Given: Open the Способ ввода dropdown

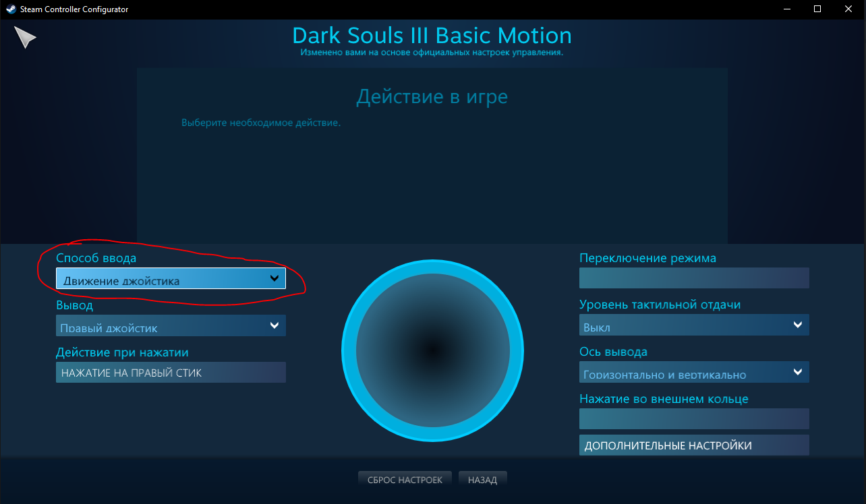Looking at the screenshot, I should pyautogui.click(x=171, y=278).
